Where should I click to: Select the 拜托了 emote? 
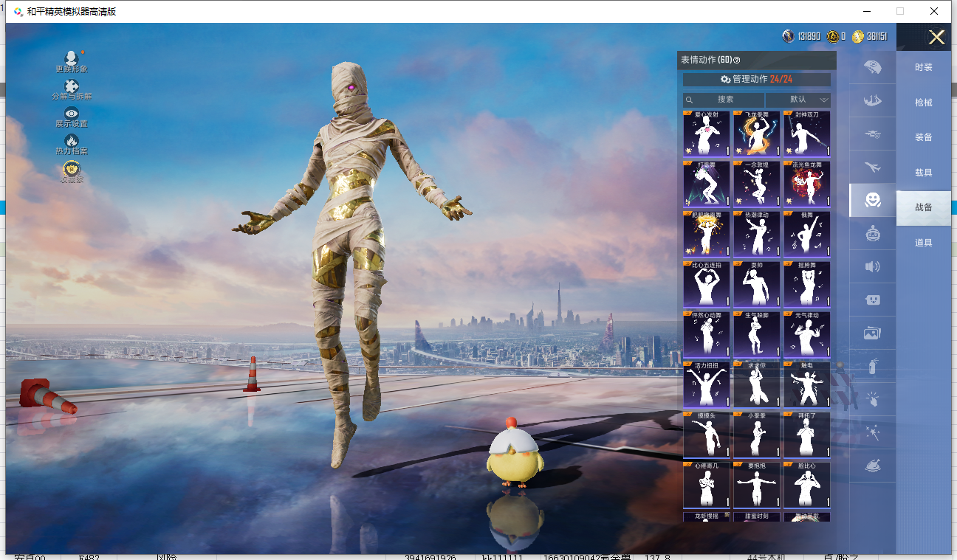pyautogui.click(x=807, y=435)
